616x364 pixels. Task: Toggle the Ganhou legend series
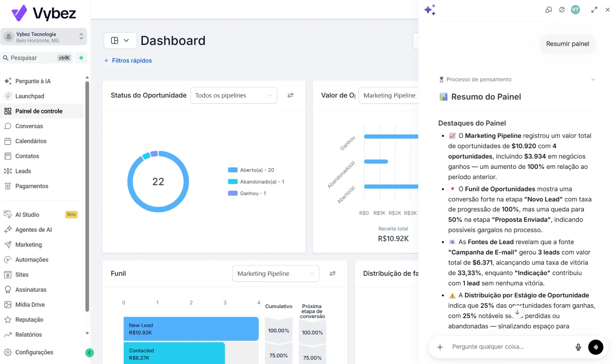pyautogui.click(x=247, y=193)
